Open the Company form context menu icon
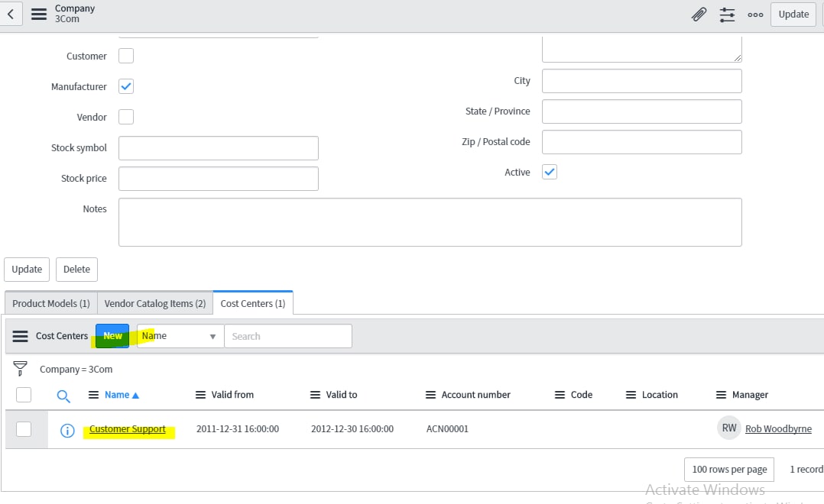Image resolution: width=824 pixels, height=504 pixels. click(x=39, y=15)
